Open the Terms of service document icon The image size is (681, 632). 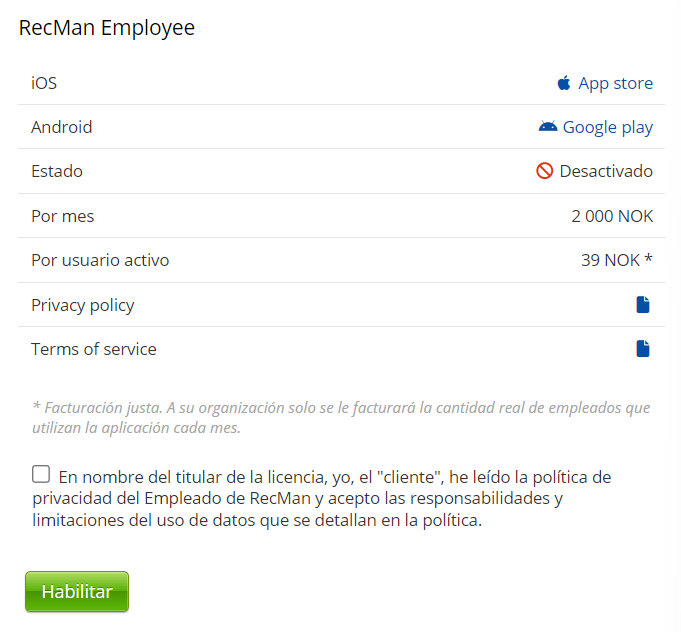tap(643, 349)
